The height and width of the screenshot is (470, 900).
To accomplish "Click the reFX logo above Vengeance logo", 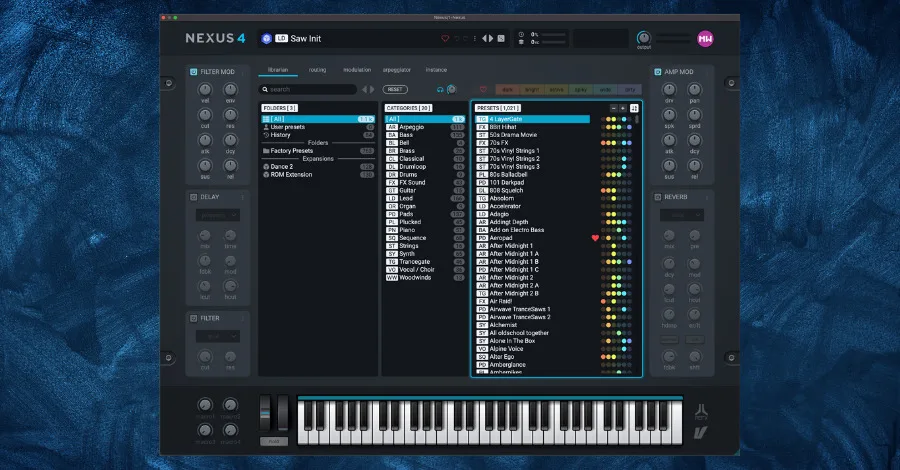I will tap(701, 412).
